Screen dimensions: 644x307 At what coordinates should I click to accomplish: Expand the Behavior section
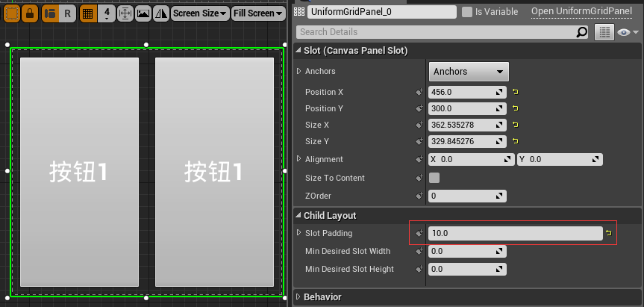coord(298,297)
